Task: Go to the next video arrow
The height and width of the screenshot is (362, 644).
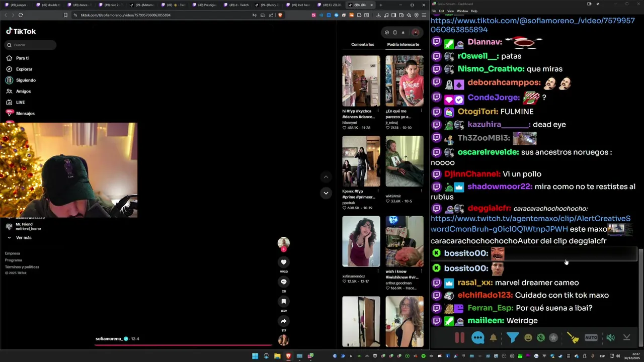Action: click(x=326, y=193)
